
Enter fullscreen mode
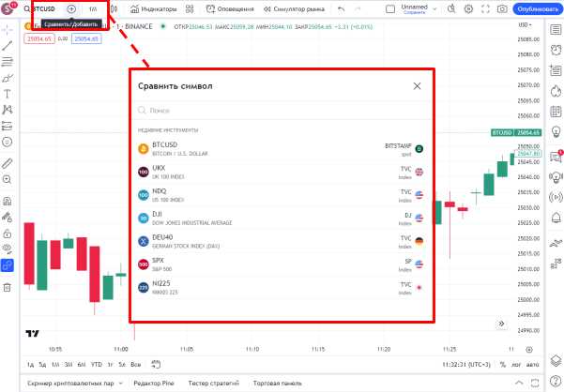[x=485, y=9]
